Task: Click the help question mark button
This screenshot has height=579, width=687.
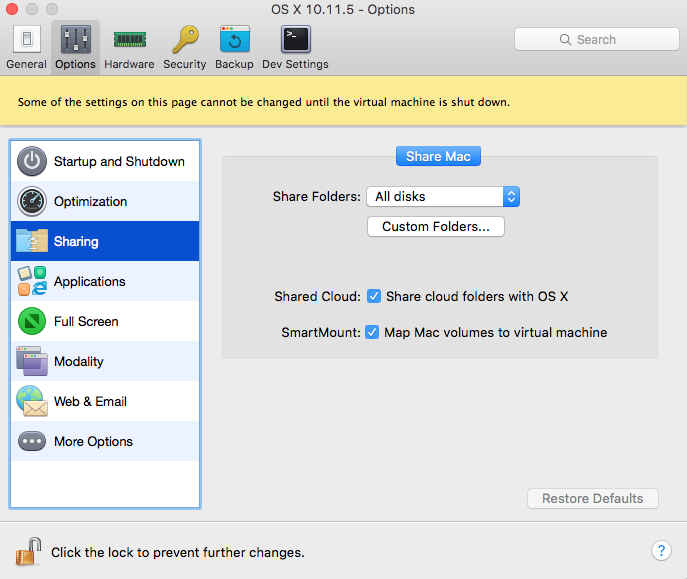Action: pos(661,551)
